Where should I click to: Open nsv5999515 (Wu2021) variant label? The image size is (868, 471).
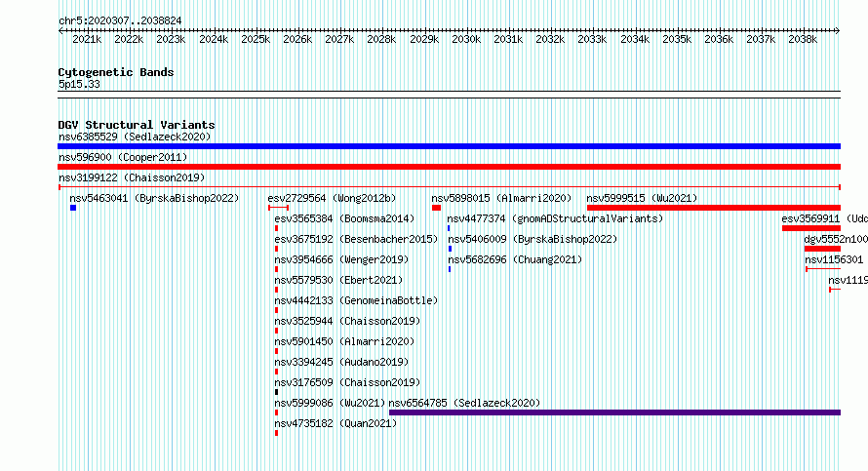pyautogui.click(x=642, y=198)
